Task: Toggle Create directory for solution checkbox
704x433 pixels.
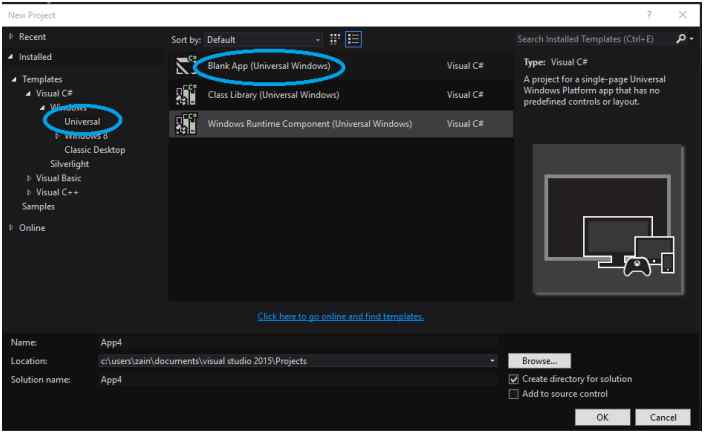Action: click(x=514, y=380)
